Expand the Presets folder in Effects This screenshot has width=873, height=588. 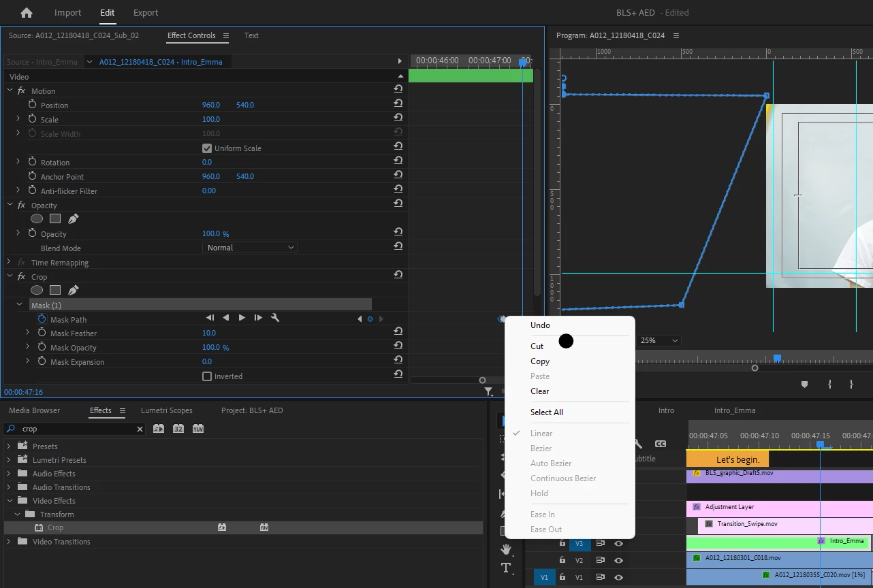9,446
